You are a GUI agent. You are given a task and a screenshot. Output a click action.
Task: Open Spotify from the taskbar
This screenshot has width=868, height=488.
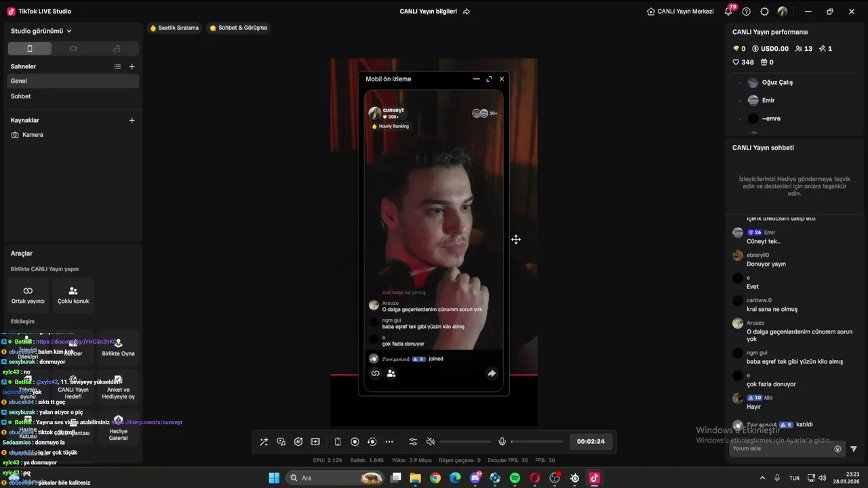[515, 478]
